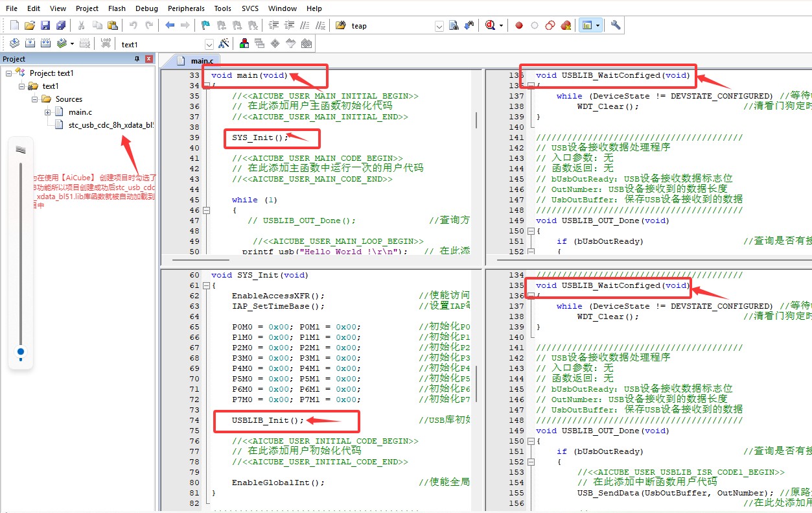Download code to flash with the LOAD icon

106,43
